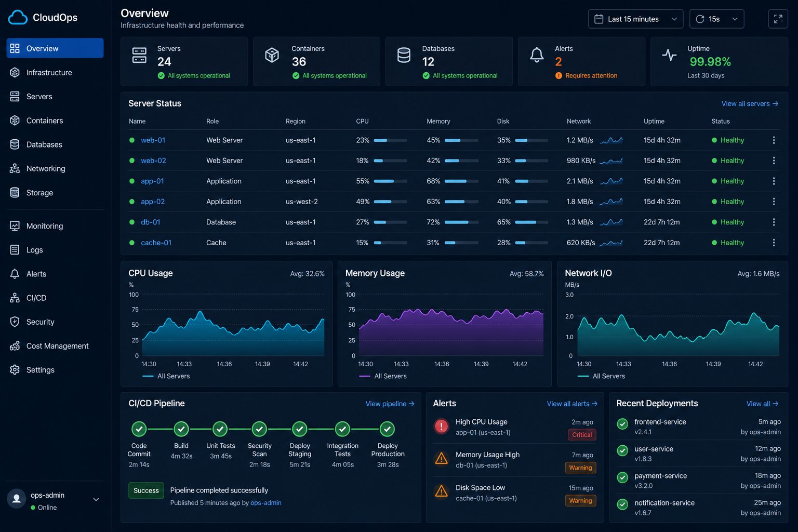798x532 pixels.
Task: Click the View all alerts link
Action: pos(572,404)
